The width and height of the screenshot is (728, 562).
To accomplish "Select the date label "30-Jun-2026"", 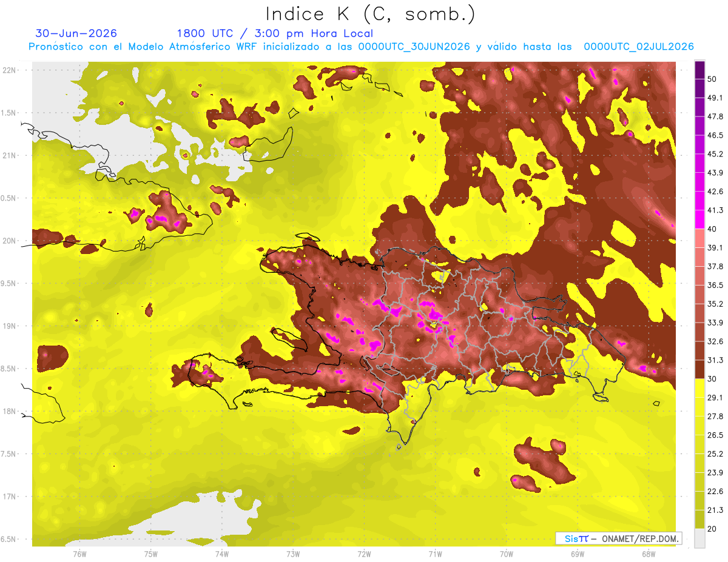I will (x=76, y=33).
